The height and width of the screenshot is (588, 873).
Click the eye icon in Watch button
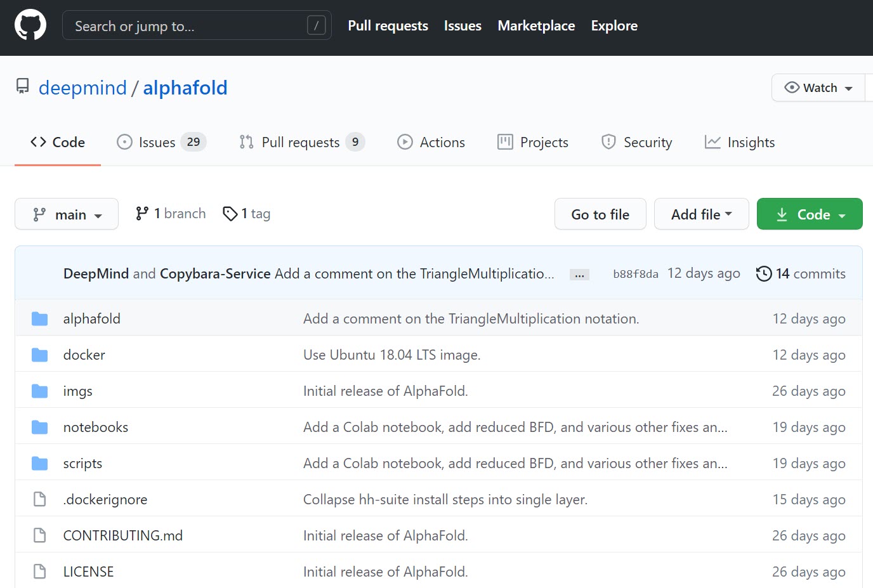(x=792, y=88)
